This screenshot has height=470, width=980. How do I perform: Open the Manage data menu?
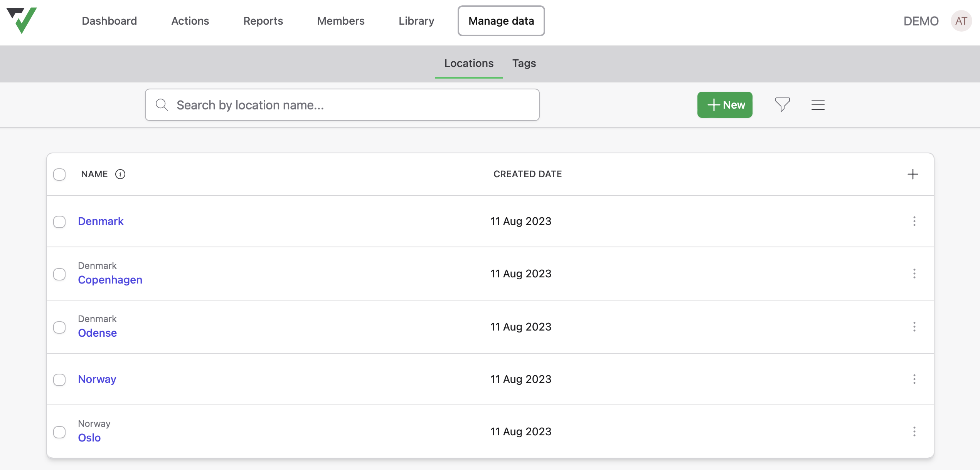pyautogui.click(x=501, y=21)
